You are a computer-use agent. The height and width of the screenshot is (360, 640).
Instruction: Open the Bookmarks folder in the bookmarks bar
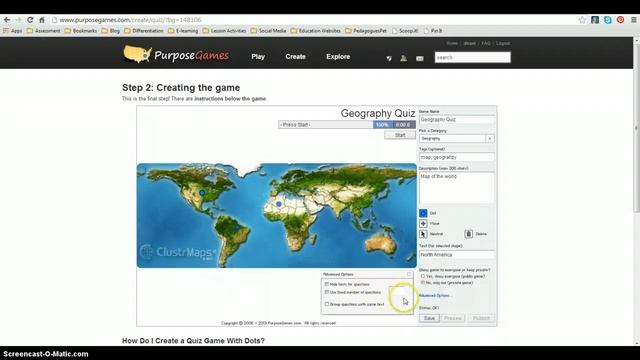(x=81, y=31)
